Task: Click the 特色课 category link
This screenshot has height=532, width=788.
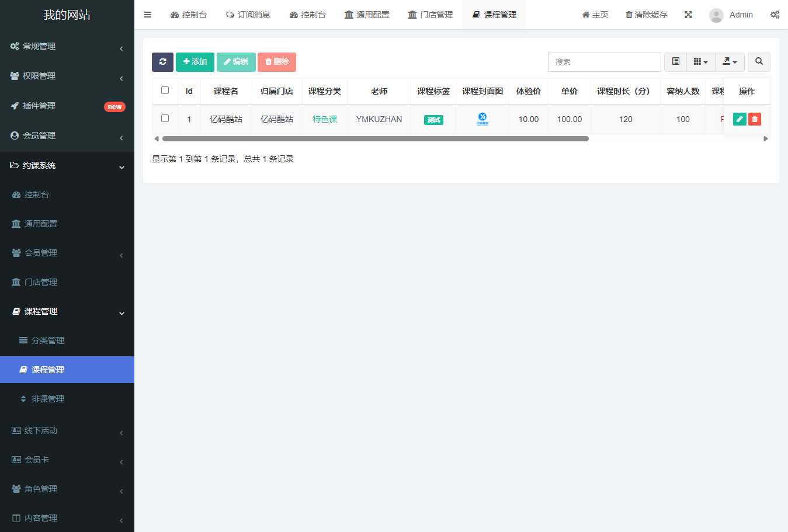Action: tap(325, 119)
